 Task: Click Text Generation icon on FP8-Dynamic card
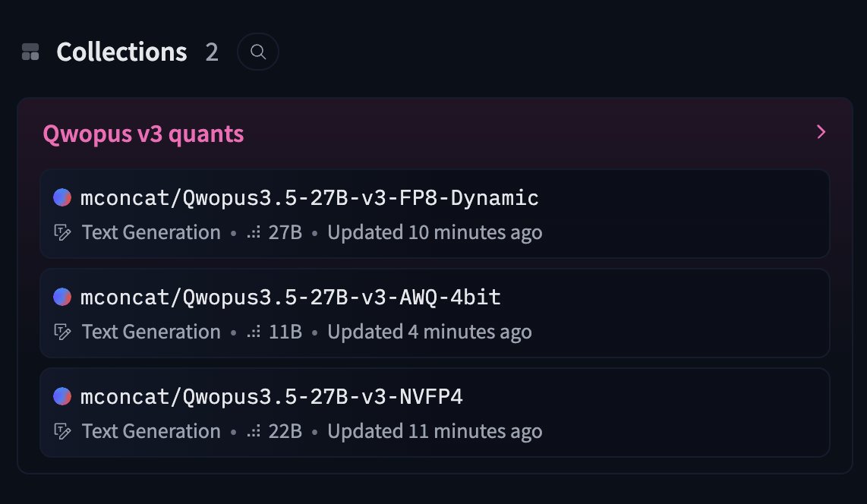[x=62, y=233]
